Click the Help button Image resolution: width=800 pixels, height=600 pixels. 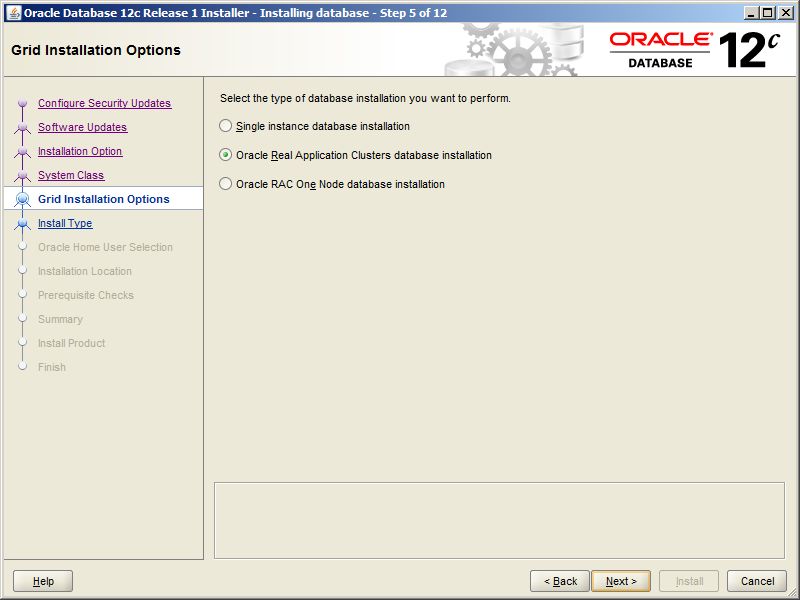click(43, 581)
